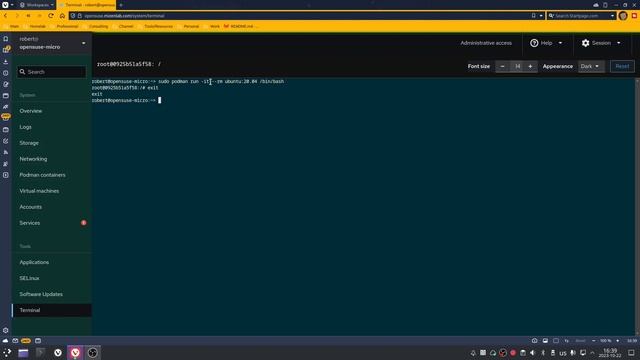Increase the terminal font size
The width and height of the screenshot is (640, 360).
point(530,66)
